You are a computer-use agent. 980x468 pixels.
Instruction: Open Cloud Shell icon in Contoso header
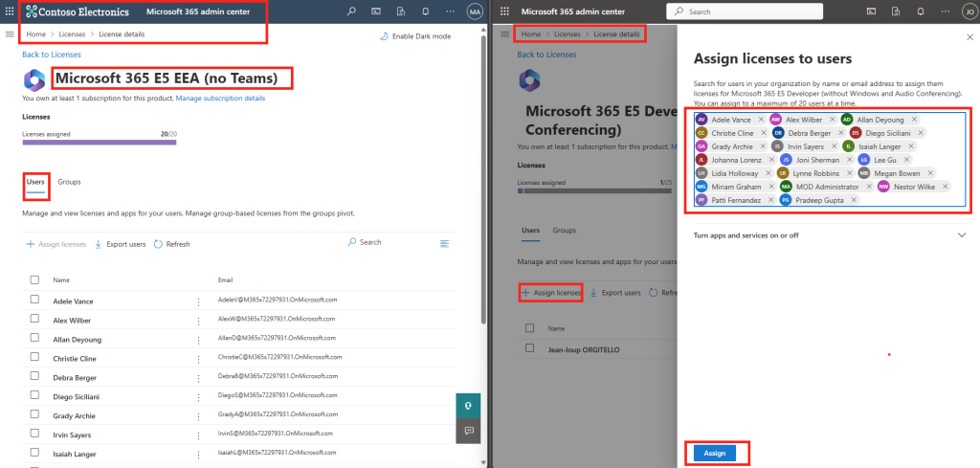pos(375,11)
